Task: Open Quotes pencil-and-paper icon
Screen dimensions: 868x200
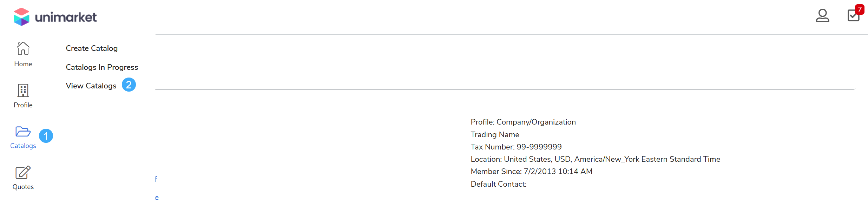Action: tap(23, 172)
